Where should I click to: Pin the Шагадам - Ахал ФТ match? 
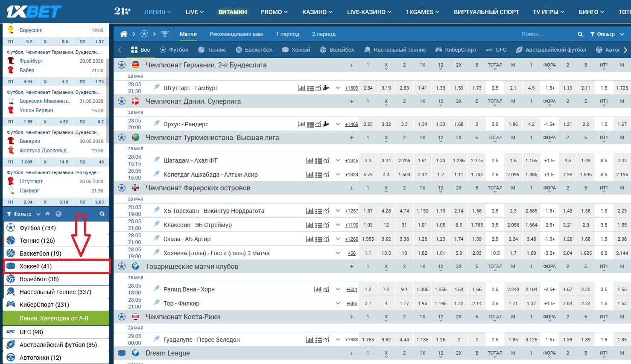(157, 160)
